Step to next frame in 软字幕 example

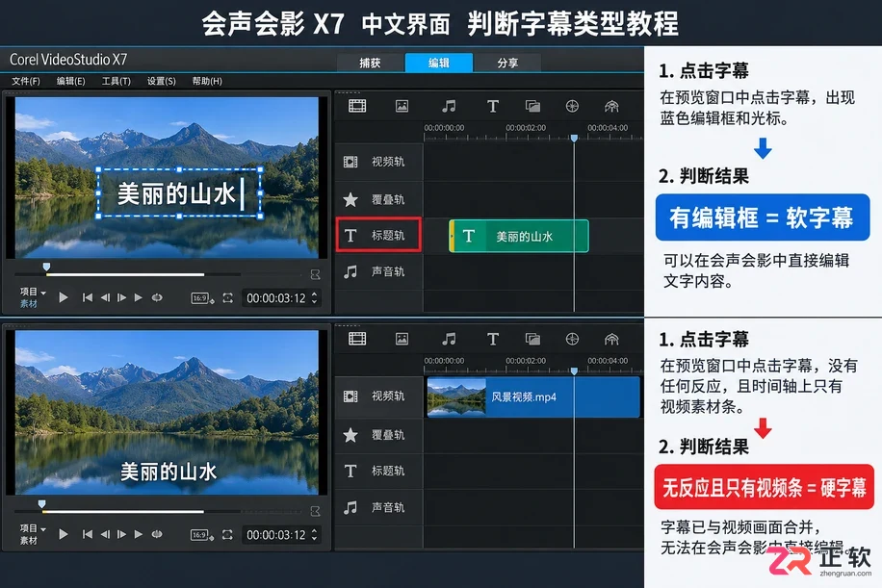coord(121,297)
